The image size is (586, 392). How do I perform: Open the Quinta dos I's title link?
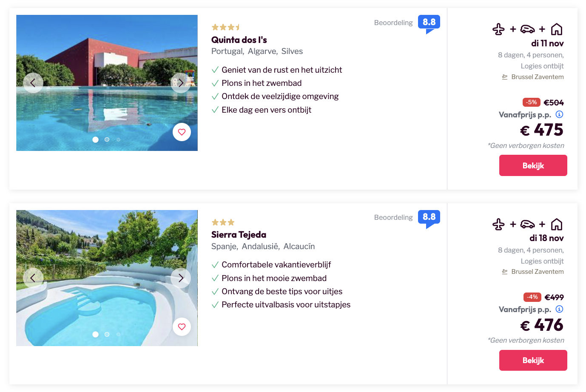pos(239,40)
